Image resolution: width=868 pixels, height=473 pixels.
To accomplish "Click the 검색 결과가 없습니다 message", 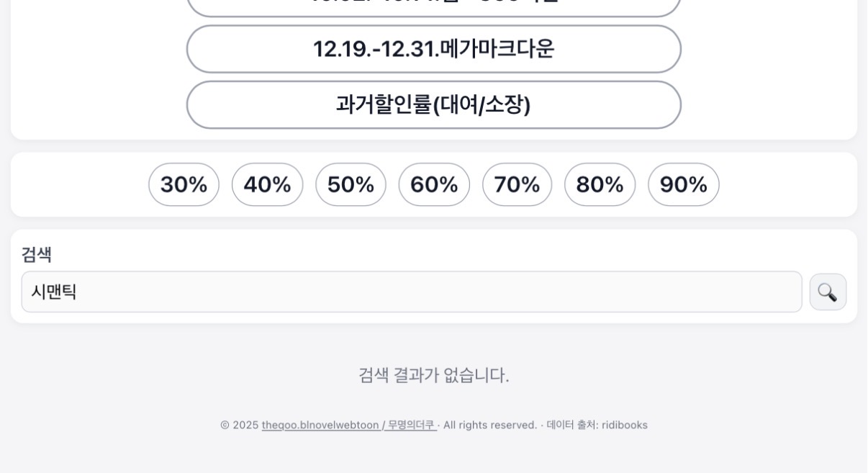I will (x=433, y=375).
